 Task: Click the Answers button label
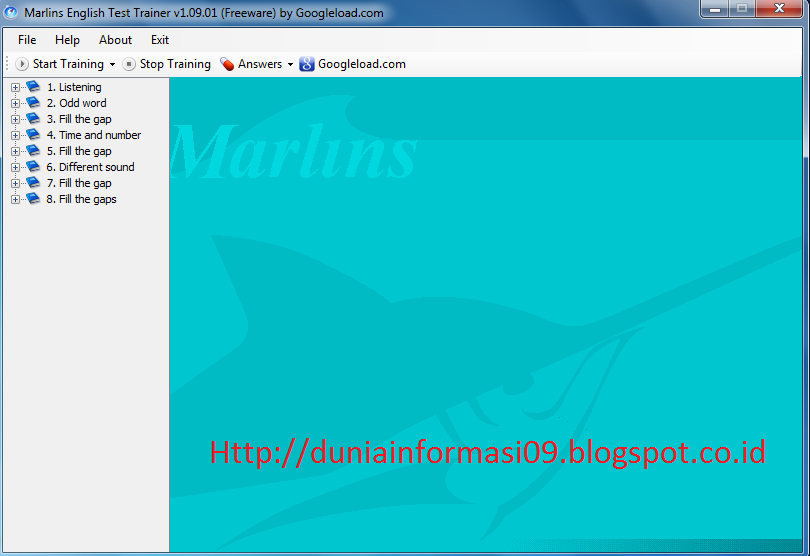(260, 64)
